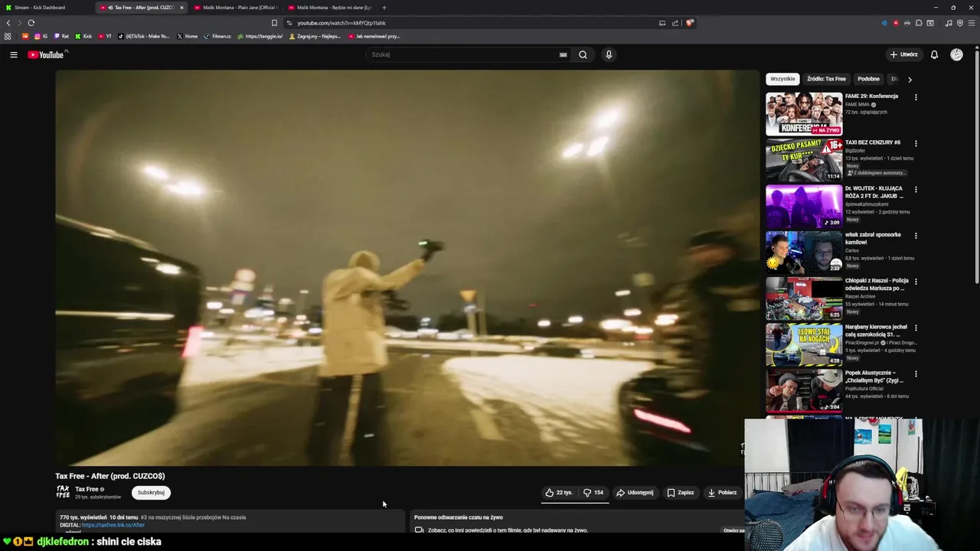Screen dimensions: 980x551
Task: Open the account avatar menu
Action: pyautogui.click(x=956, y=54)
